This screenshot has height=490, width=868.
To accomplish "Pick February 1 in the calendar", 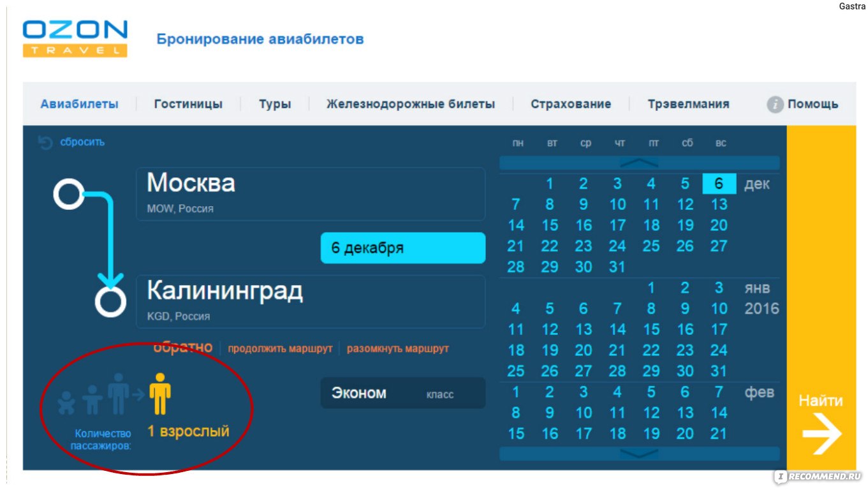I will pos(516,392).
